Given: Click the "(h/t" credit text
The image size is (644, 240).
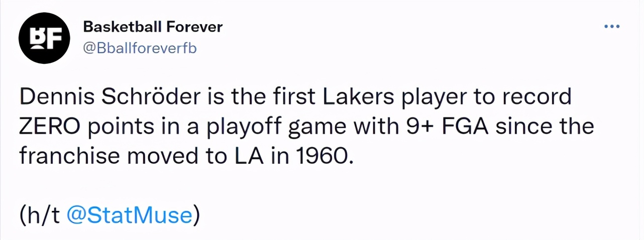Looking at the screenshot, I should tap(40, 215).
